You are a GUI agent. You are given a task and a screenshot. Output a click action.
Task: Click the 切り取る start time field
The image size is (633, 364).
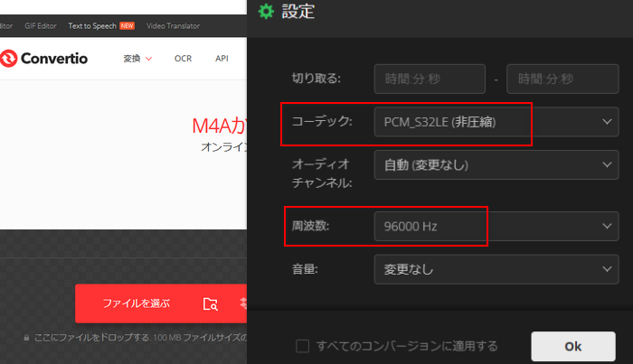[430, 79]
